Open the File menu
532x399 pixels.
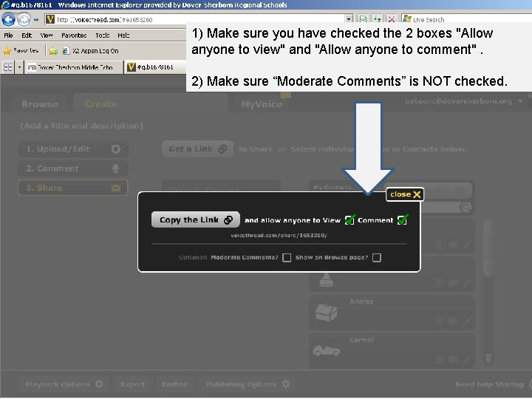coord(8,35)
